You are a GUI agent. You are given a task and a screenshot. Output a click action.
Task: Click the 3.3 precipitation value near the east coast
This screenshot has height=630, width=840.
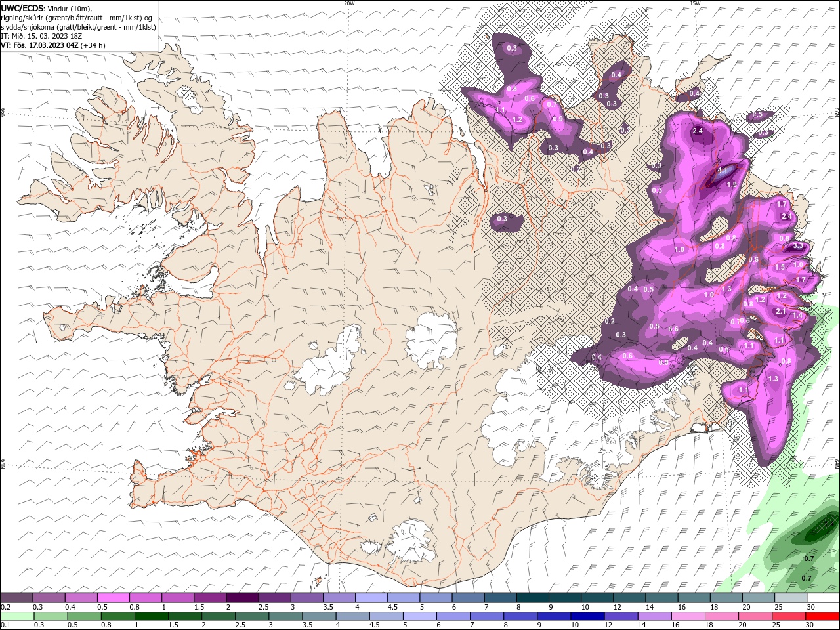tap(798, 246)
